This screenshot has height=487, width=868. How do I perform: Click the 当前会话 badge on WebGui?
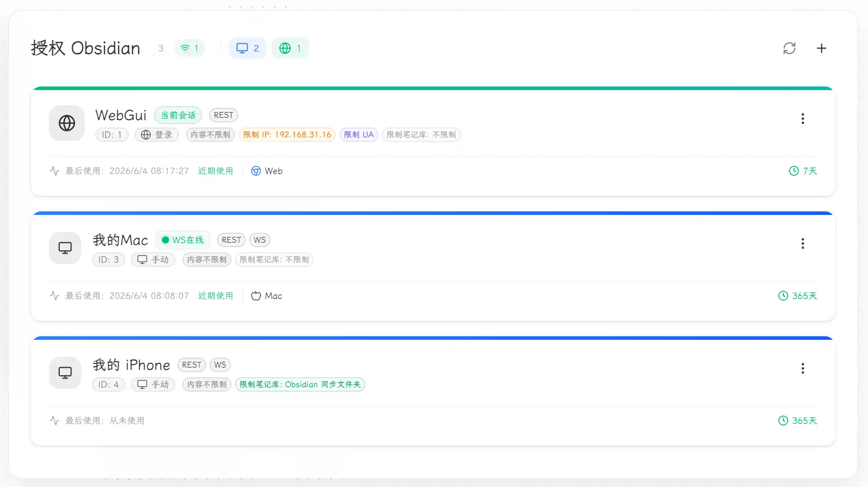[178, 115]
